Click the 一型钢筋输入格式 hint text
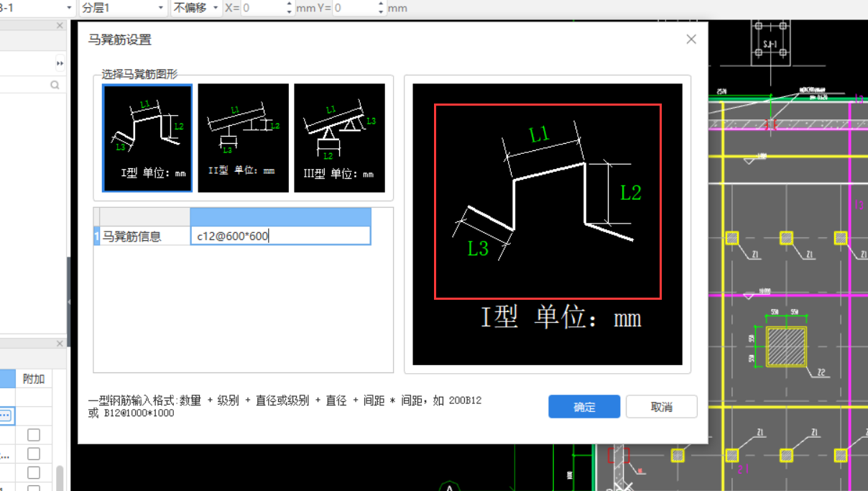The image size is (868, 491). [285, 407]
